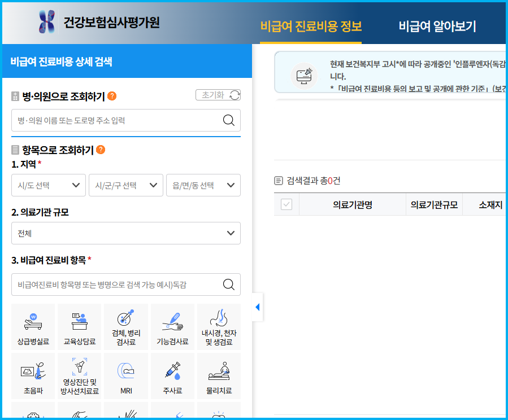Select the 영상진단 및 방사선치료료 icon
The height and width of the screenshot is (420, 508).
coord(80,376)
